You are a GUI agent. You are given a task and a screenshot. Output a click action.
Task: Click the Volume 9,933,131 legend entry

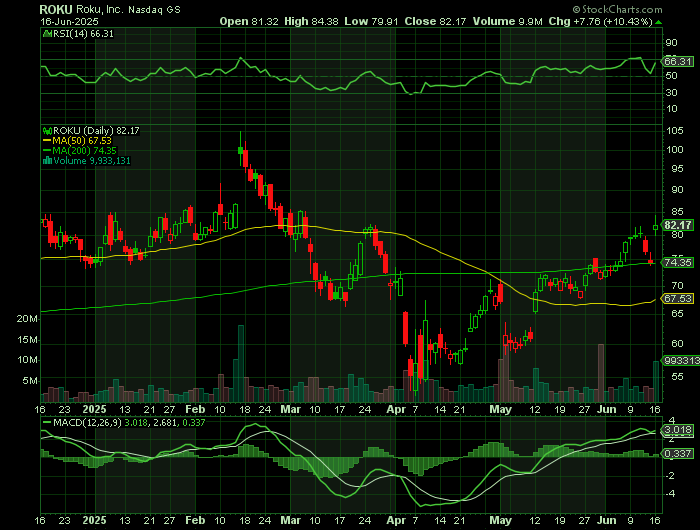[x=92, y=161]
